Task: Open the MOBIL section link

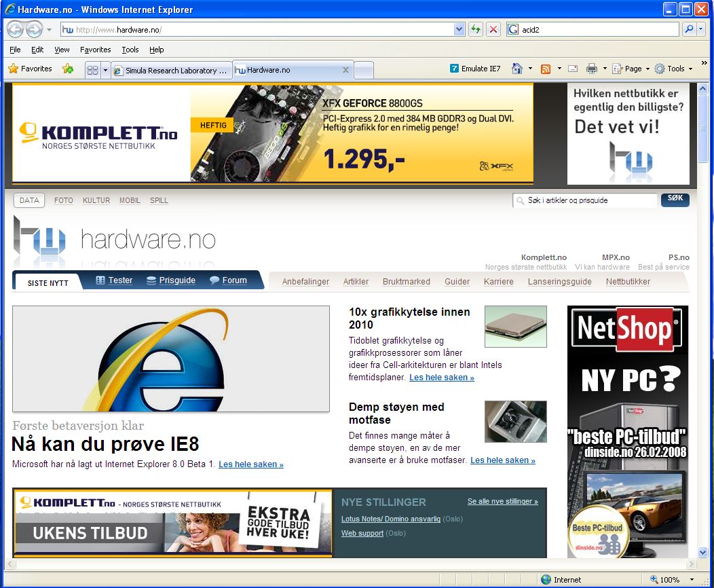Action: [x=130, y=200]
